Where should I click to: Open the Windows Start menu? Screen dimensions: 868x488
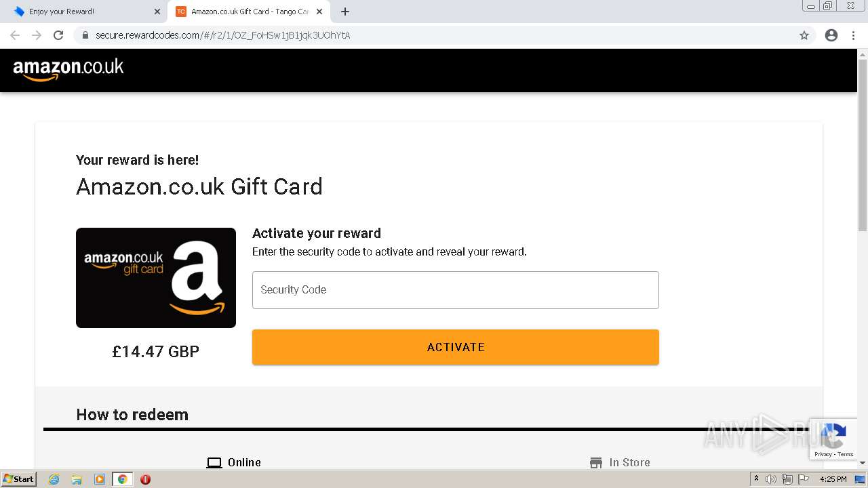coord(19,479)
